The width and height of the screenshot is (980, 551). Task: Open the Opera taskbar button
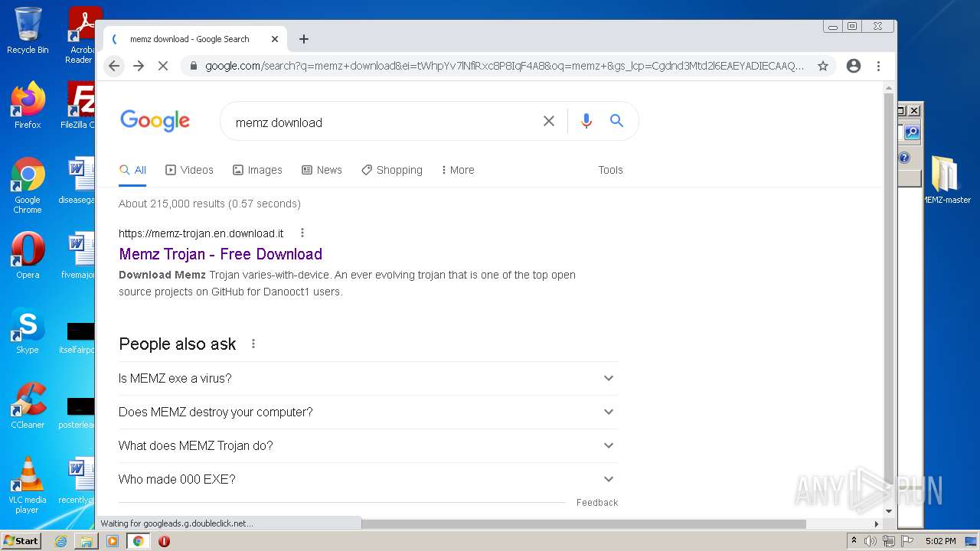coord(164,541)
